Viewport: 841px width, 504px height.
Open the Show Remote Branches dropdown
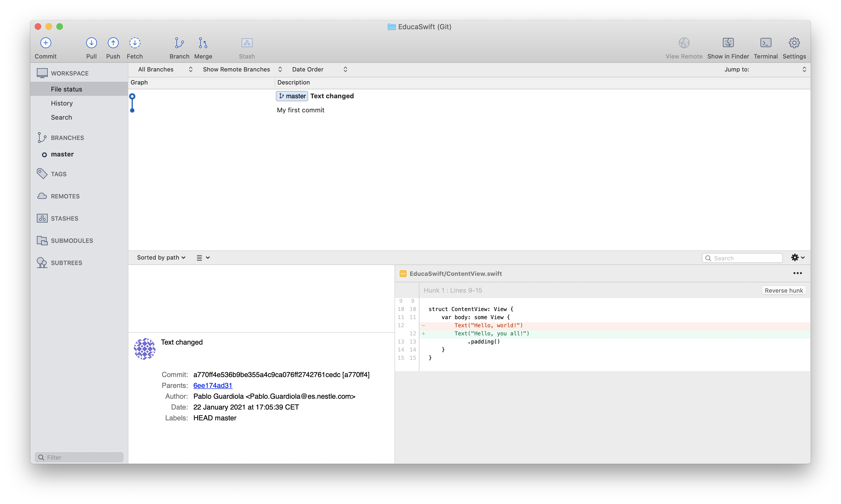point(242,69)
